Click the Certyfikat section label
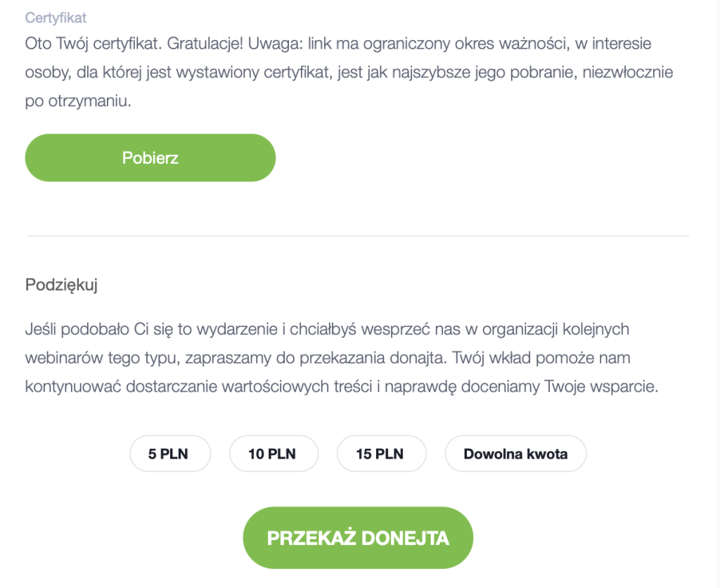 tap(56, 18)
